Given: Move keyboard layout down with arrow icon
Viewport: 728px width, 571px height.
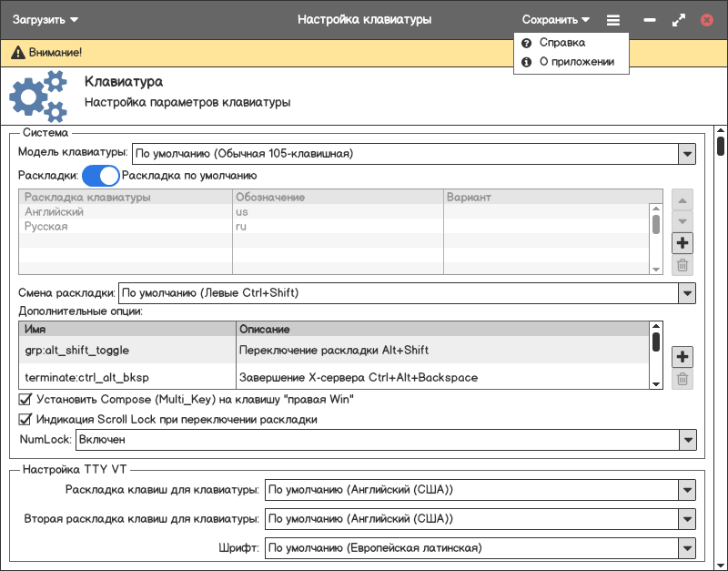Looking at the screenshot, I should 682,221.
